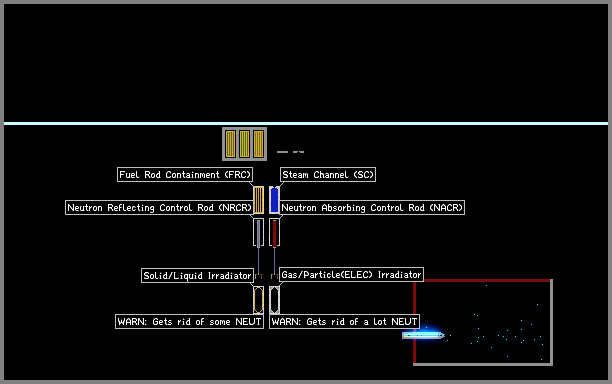The image size is (612, 384).
Task: Select the Solid/Liquid Irradiator sign
Action: (197, 276)
